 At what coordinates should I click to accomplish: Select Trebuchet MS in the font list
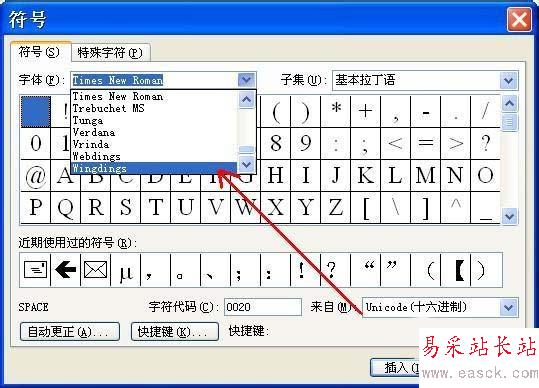pyautogui.click(x=154, y=108)
